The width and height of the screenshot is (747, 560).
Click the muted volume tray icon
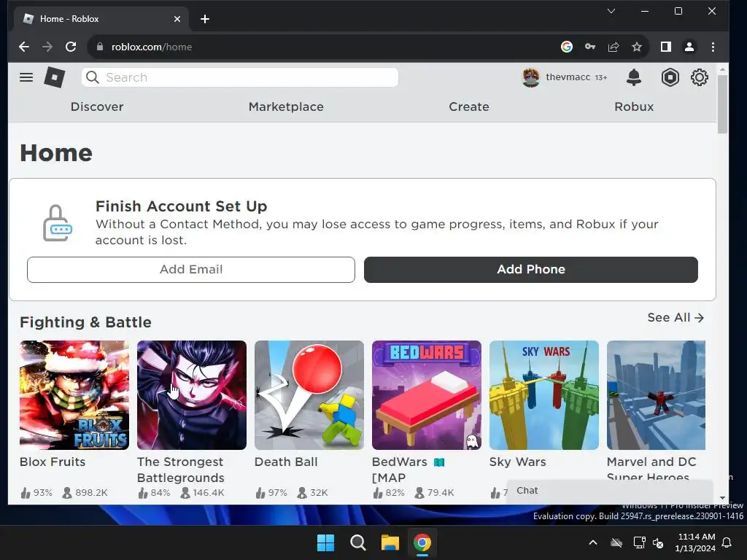tap(658, 542)
